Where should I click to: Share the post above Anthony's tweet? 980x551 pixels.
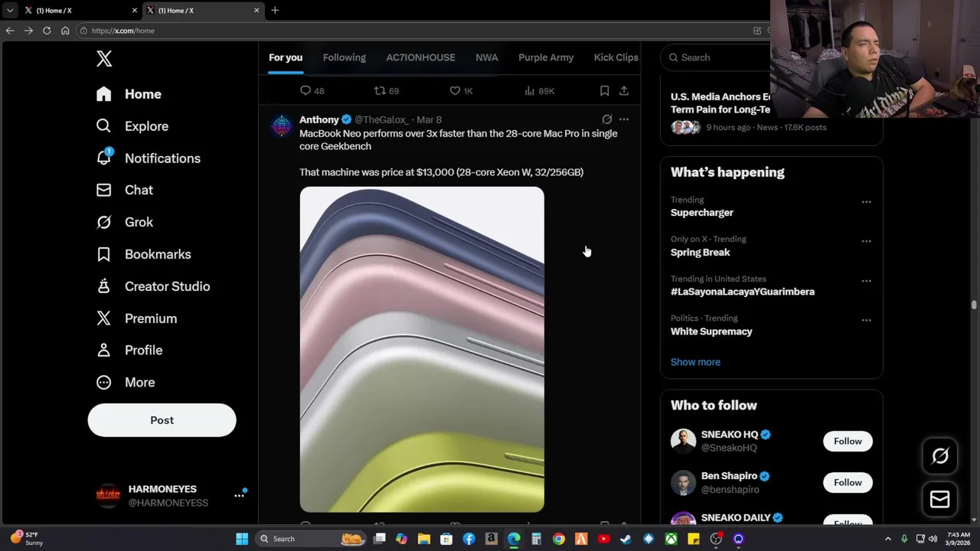tap(624, 90)
